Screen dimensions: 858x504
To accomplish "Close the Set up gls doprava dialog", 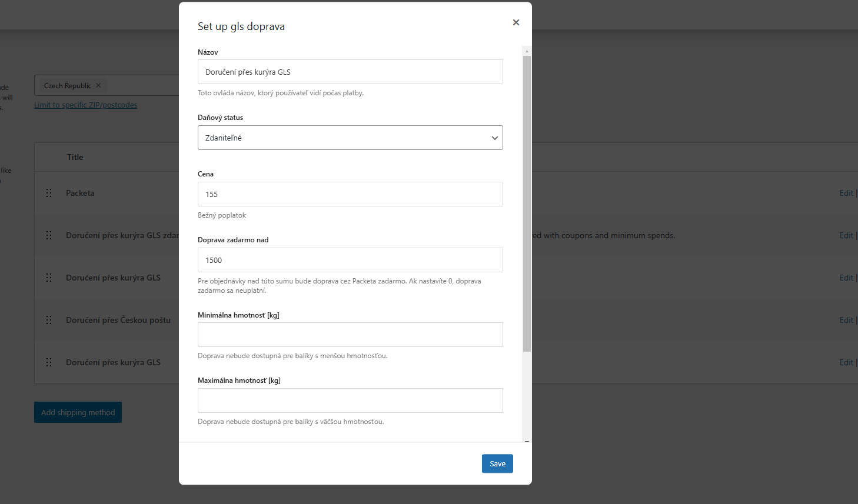I will [x=516, y=22].
